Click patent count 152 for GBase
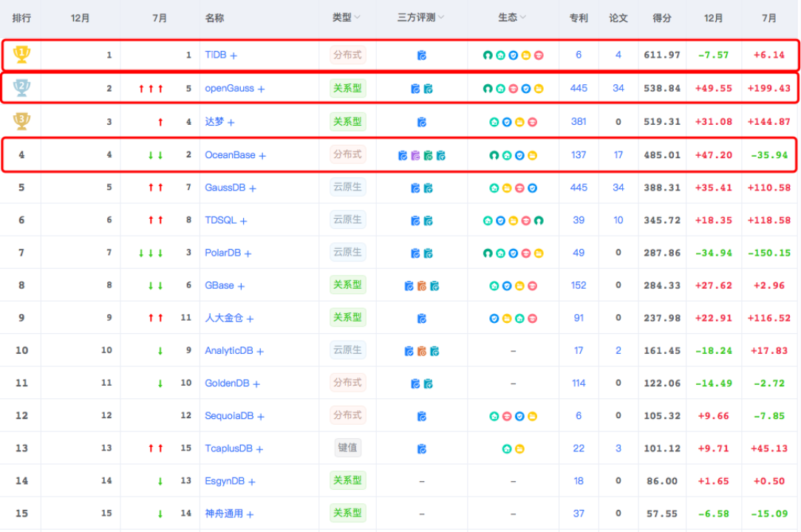The width and height of the screenshot is (801, 532). (579, 285)
